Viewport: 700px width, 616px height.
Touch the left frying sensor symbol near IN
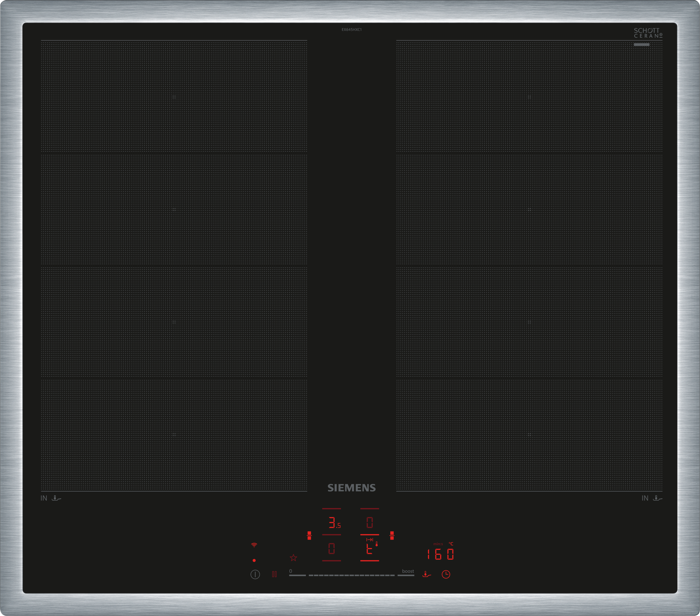tap(56, 498)
